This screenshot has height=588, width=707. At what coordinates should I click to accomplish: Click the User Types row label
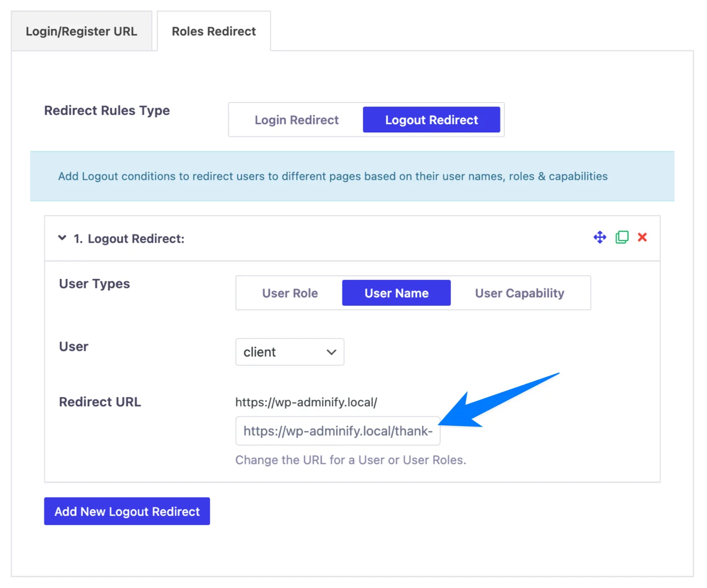[x=94, y=283]
